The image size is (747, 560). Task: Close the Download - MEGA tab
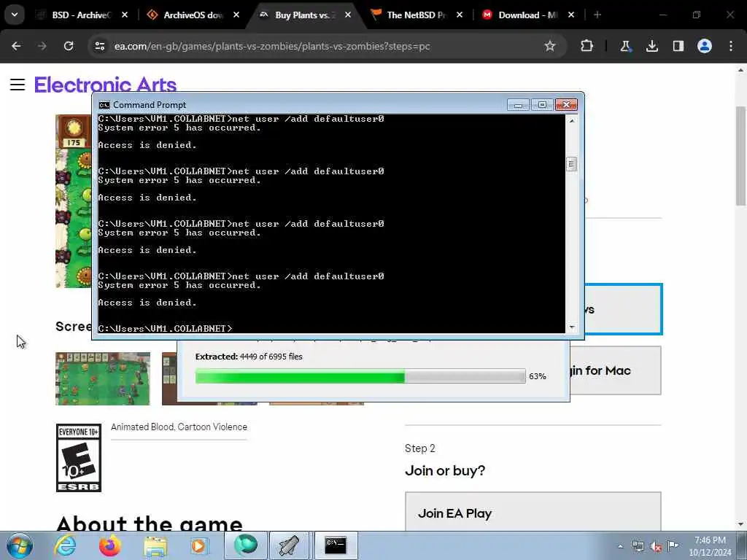(x=571, y=15)
